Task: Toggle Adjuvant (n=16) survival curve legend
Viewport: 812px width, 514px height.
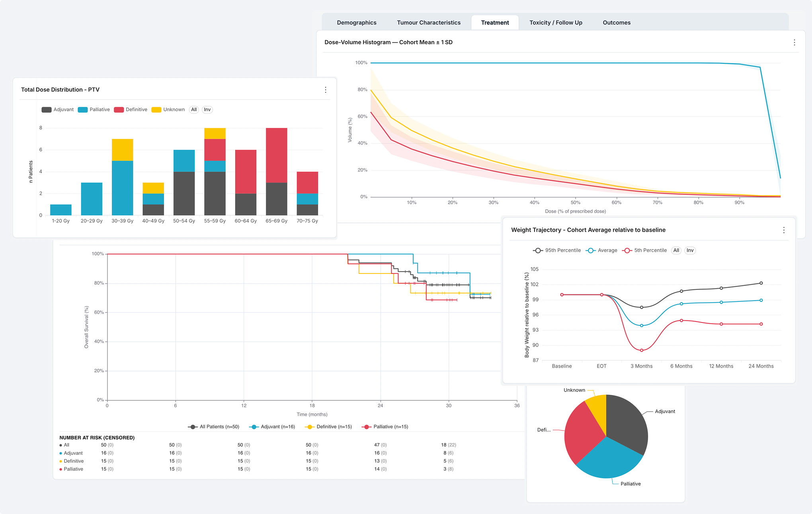Action: pos(272,427)
